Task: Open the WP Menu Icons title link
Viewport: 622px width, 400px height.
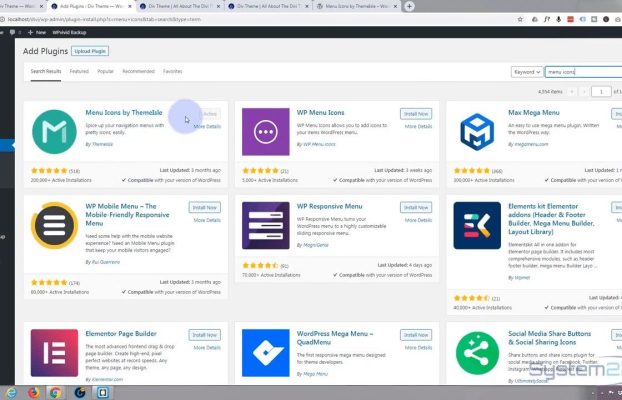Action: pyautogui.click(x=321, y=113)
